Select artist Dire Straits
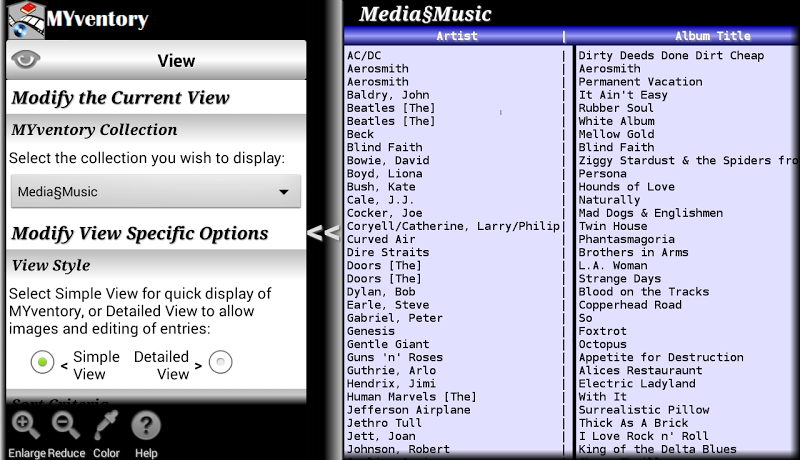Viewport: 800px width, 460px height. pyautogui.click(x=388, y=252)
